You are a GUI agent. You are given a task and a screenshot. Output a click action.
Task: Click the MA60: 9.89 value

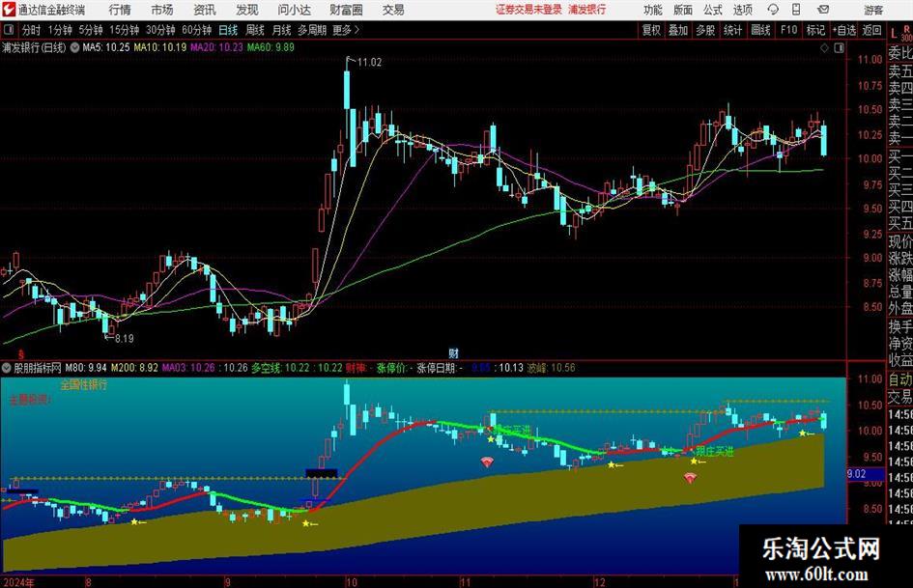tap(271, 47)
